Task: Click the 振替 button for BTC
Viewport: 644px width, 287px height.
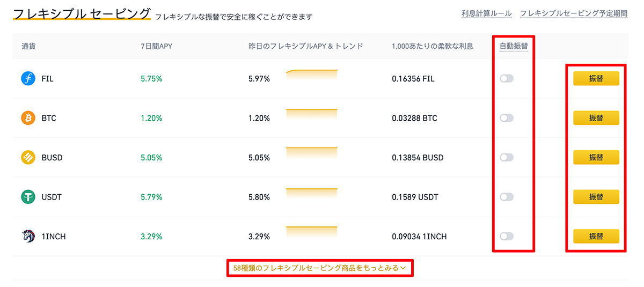Action: click(x=596, y=118)
